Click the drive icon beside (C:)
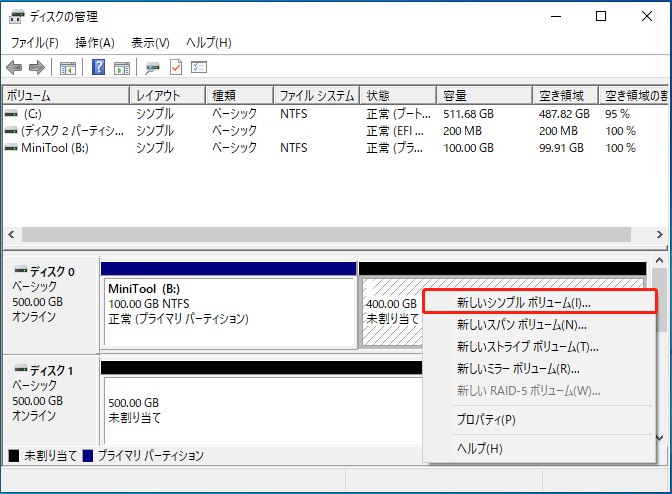 click(11, 114)
